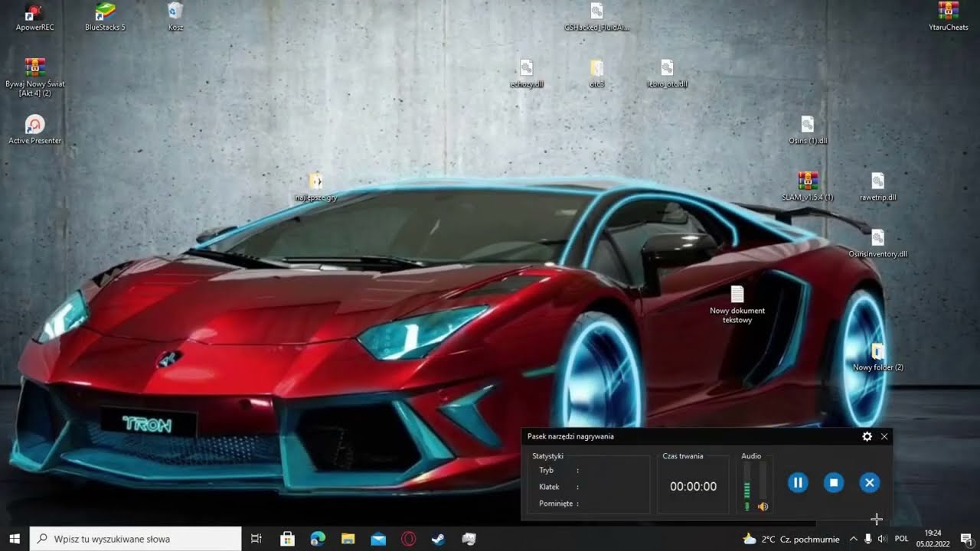
Task: Open the notification center
Action: tap(966, 539)
